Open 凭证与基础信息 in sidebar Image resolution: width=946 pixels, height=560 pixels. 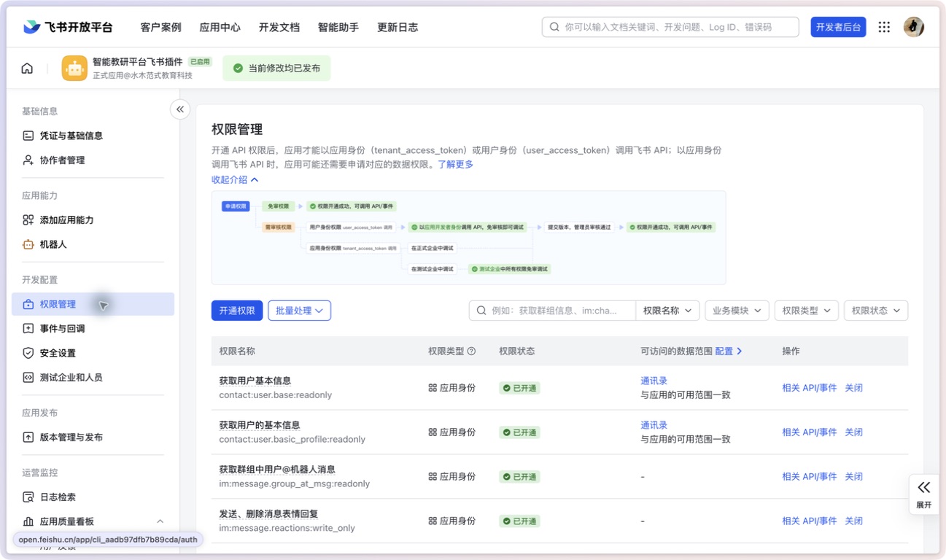click(93, 136)
